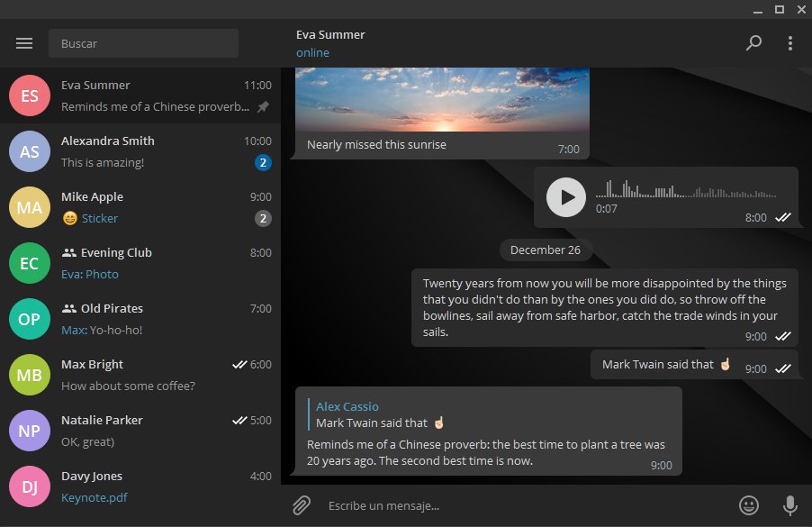The height and width of the screenshot is (527, 812).
Task: Open the Davy Jones chat name
Action: tap(92, 477)
